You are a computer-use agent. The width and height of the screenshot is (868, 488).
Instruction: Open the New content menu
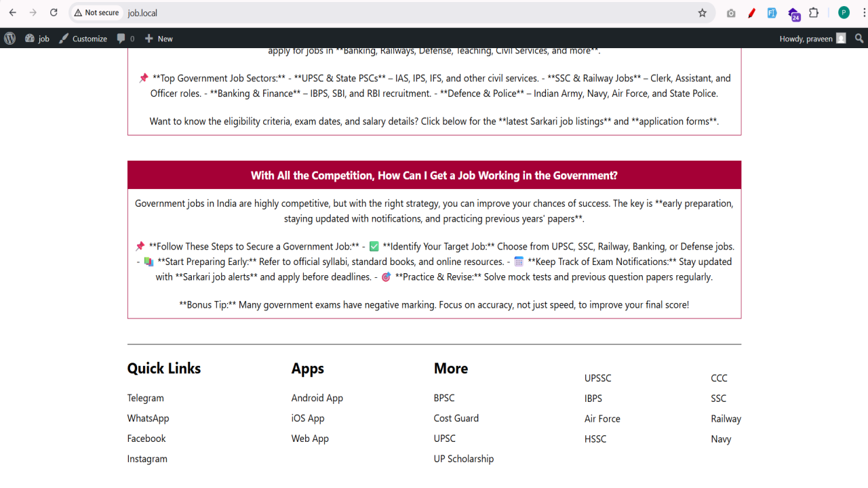coord(159,39)
